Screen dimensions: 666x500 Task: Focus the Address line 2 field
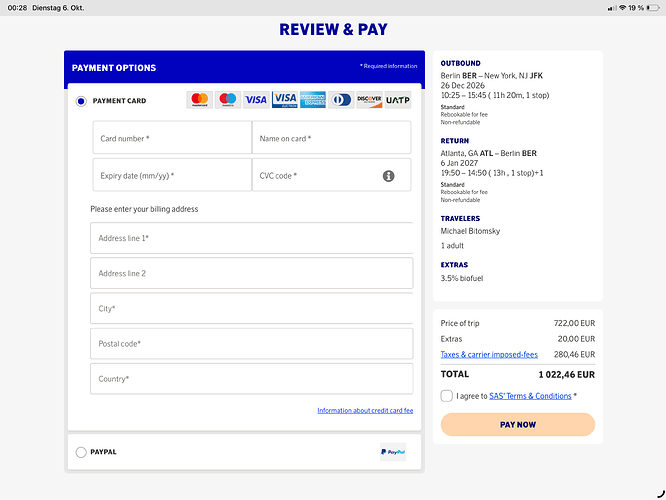point(251,273)
